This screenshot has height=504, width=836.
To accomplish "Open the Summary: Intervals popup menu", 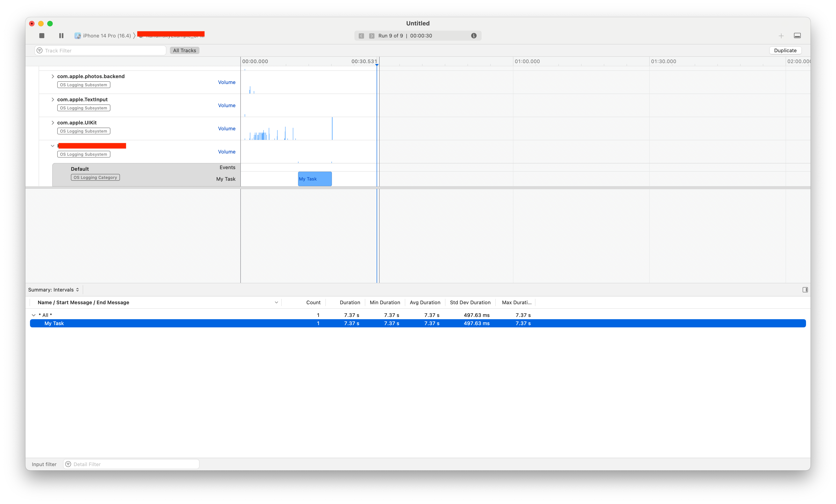I will [54, 290].
